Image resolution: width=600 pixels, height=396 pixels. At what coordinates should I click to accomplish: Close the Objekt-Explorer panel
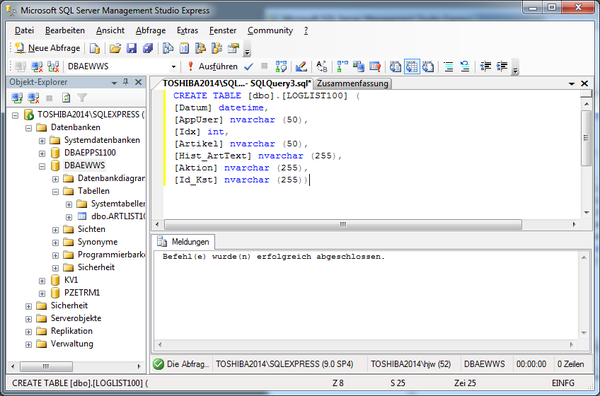[138, 82]
